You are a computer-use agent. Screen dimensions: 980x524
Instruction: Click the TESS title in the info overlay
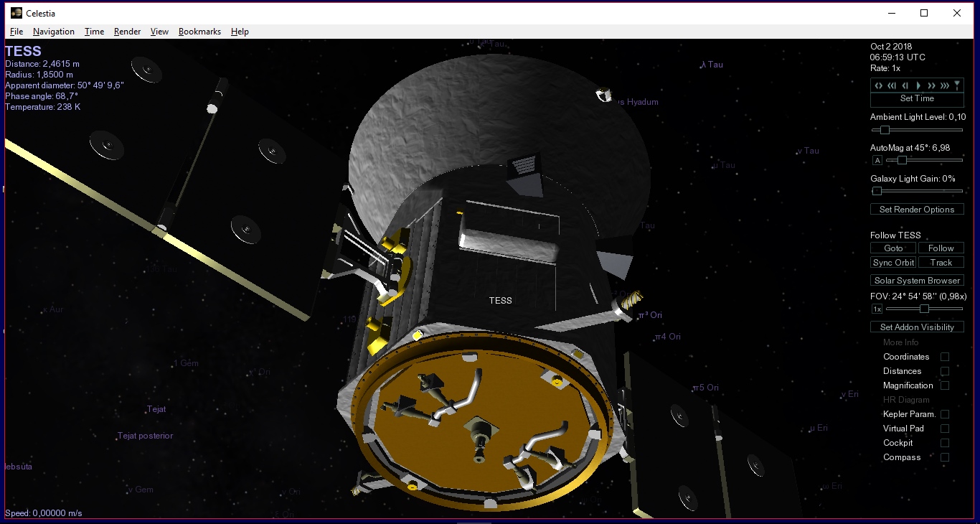(23, 51)
